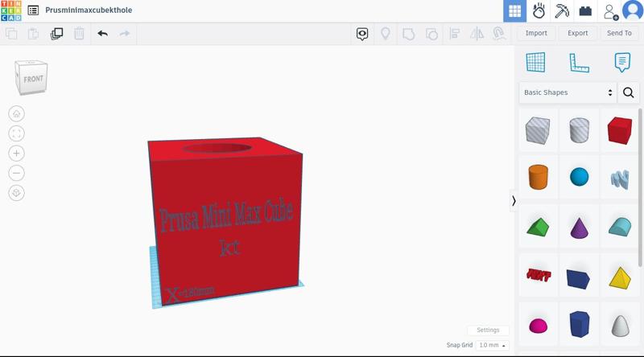Select the red Box shape

pyautogui.click(x=619, y=130)
